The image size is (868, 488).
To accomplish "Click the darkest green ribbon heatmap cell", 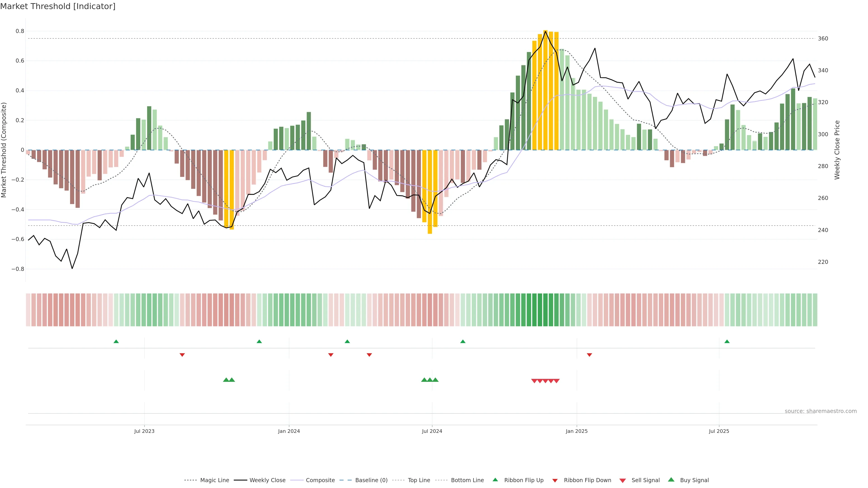I will (x=540, y=310).
